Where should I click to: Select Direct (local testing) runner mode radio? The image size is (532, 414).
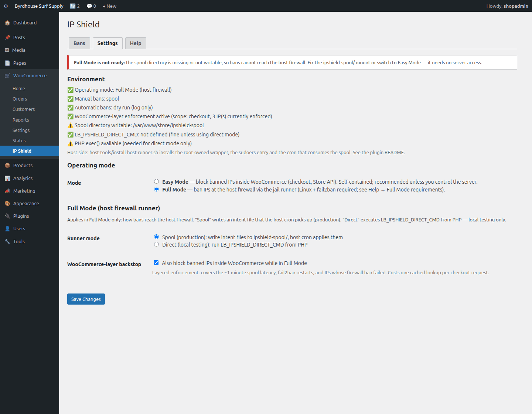click(x=157, y=244)
